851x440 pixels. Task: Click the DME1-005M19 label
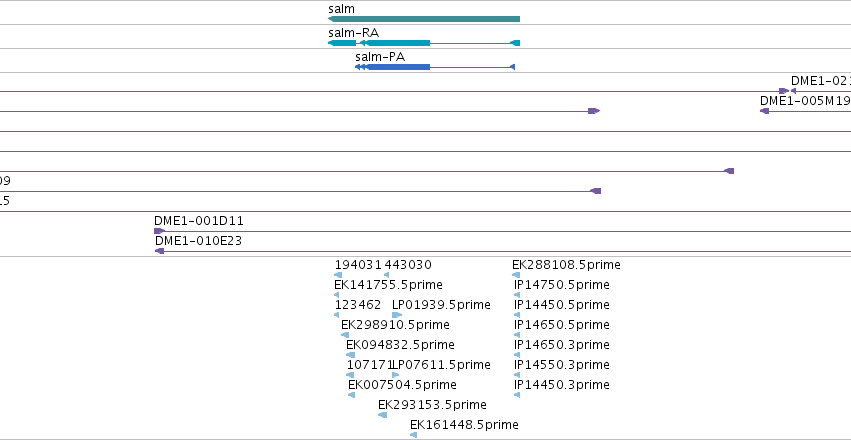(x=805, y=100)
